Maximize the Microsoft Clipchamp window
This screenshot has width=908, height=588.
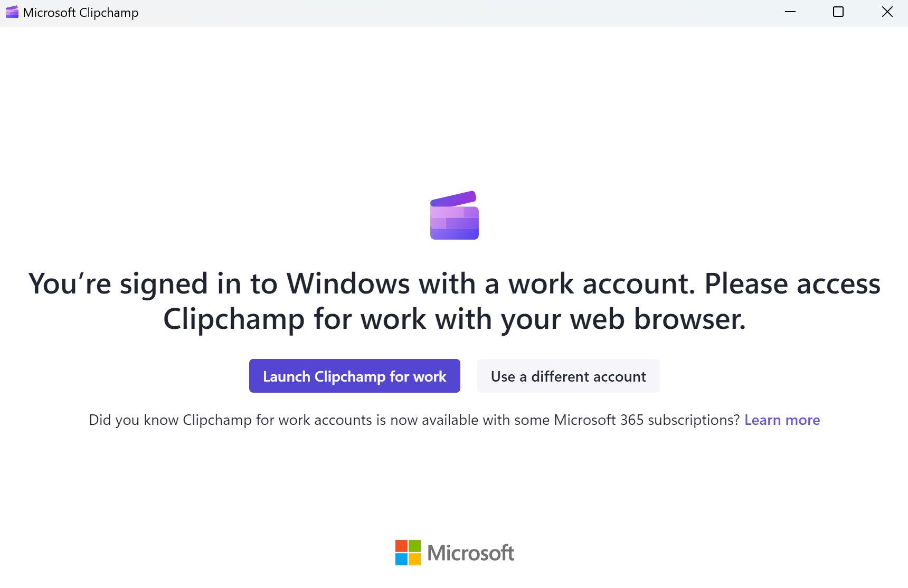tap(838, 12)
